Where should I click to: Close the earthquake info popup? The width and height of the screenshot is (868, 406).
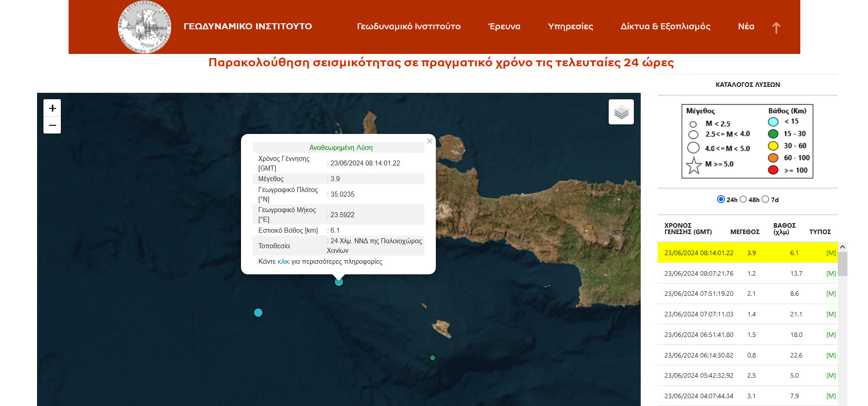[429, 141]
